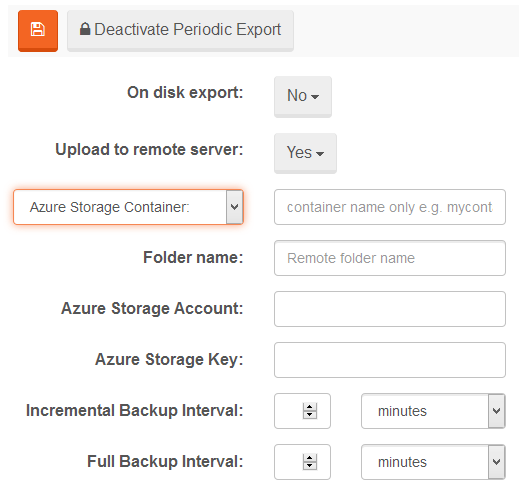519x491 pixels.
Task: Click Deactivate Periodic Export button
Action: pos(180,31)
